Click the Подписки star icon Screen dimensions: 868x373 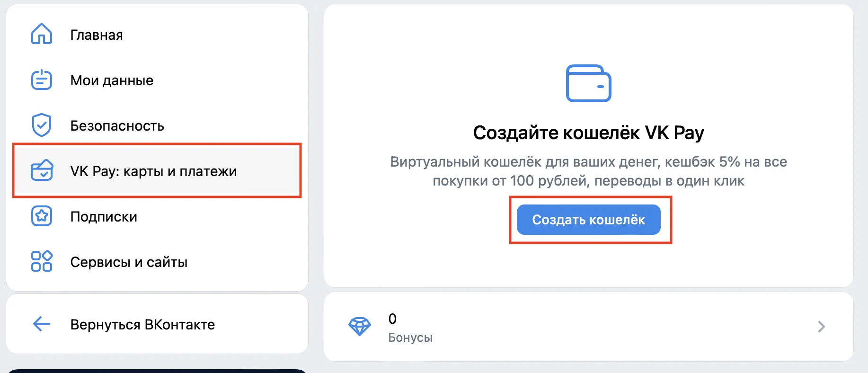pyautogui.click(x=42, y=216)
